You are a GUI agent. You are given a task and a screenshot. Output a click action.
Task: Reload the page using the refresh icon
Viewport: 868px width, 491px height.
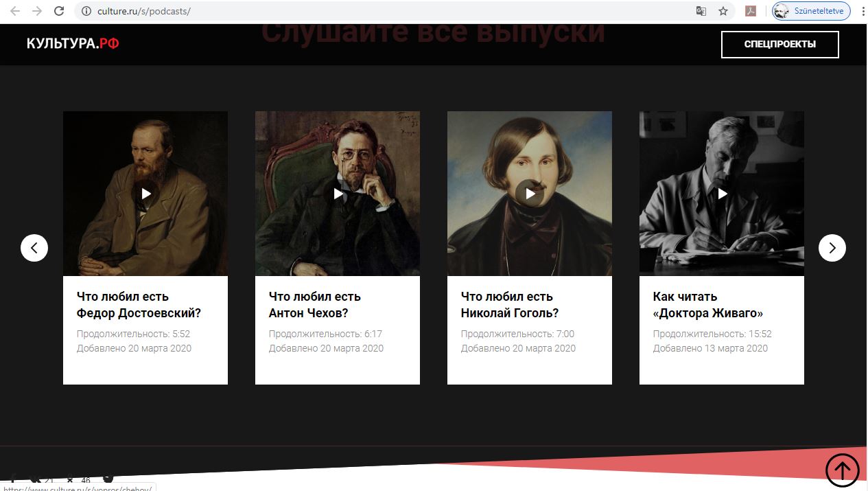click(x=59, y=11)
